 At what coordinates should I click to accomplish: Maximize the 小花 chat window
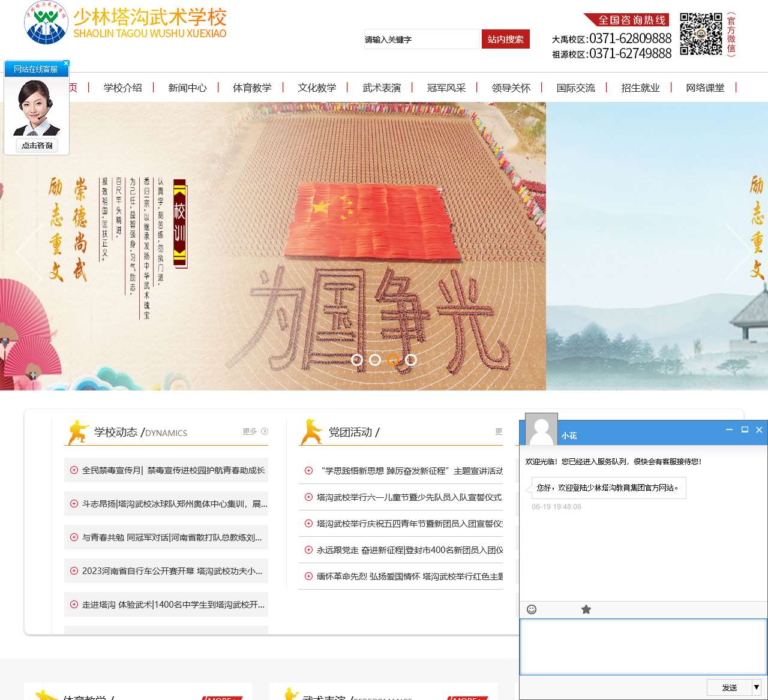click(x=745, y=429)
